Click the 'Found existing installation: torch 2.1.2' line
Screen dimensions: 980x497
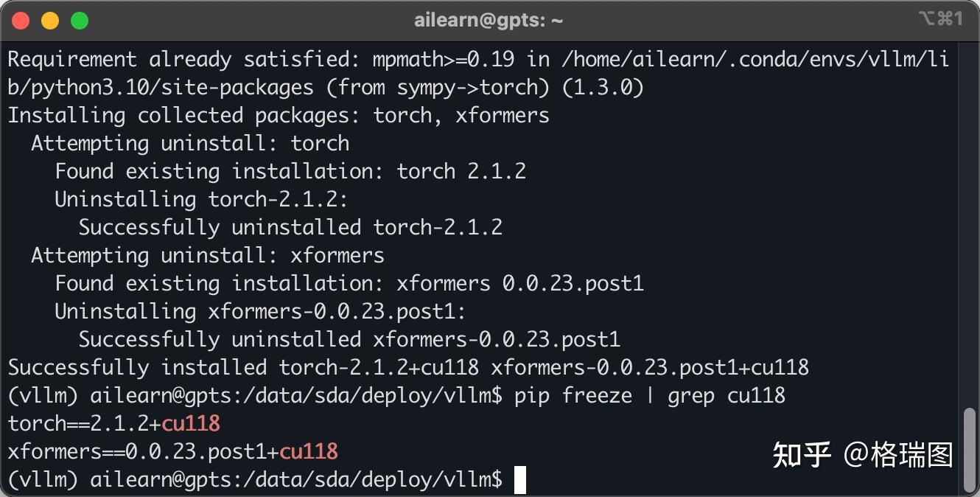pos(290,171)
